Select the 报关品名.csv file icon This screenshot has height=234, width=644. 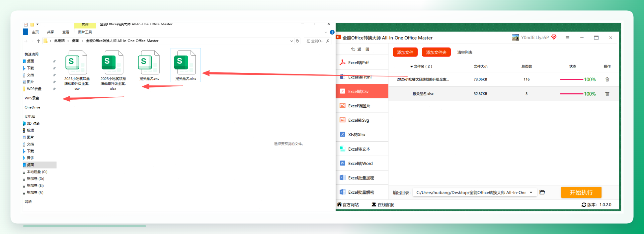click(149, 62)
